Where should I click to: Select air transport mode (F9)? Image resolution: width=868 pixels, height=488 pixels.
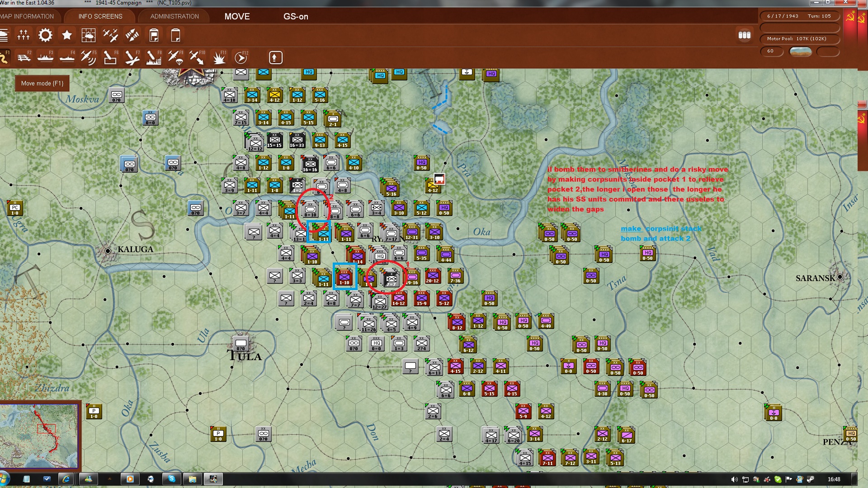point(175,57)
